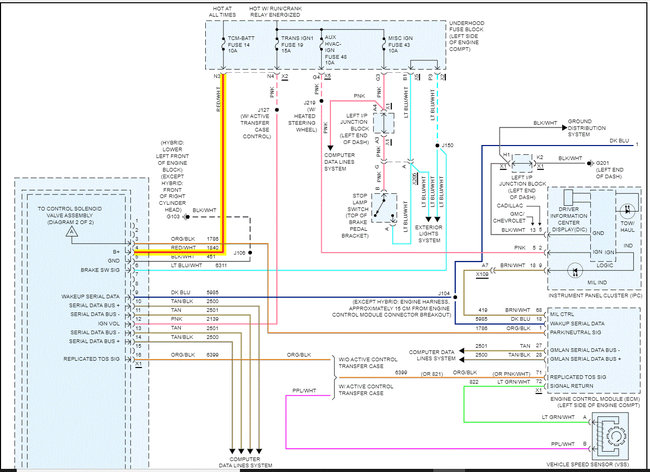This screenshot has width=650, height=472.
Task: Click the 'PARK/NEUTRAL SIG' ECM pin label
Action: [577, 332]
